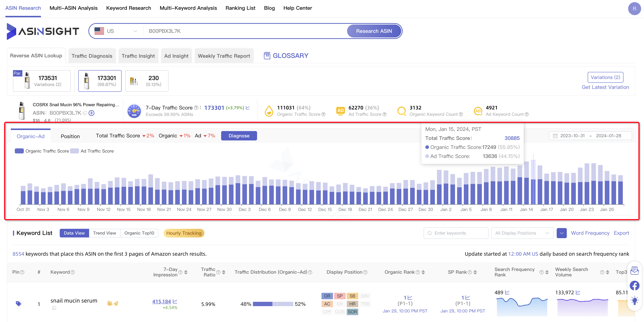Copy the ASIN B00PBX3L7K icon

pyautogui.click(x=85, y=113)
